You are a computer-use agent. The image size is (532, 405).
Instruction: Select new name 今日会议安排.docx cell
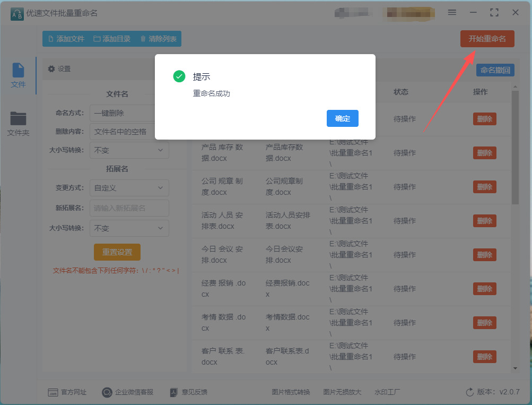coord(284,255)
